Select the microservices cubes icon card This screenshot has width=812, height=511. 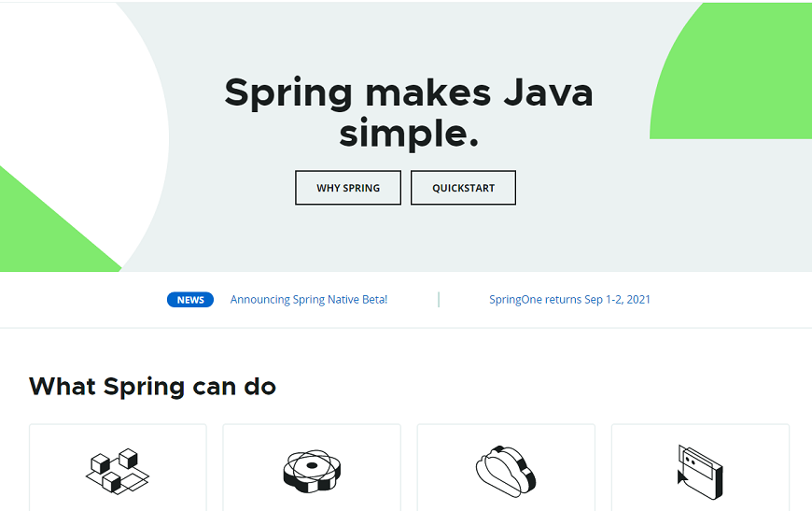[x=119, y=467]
